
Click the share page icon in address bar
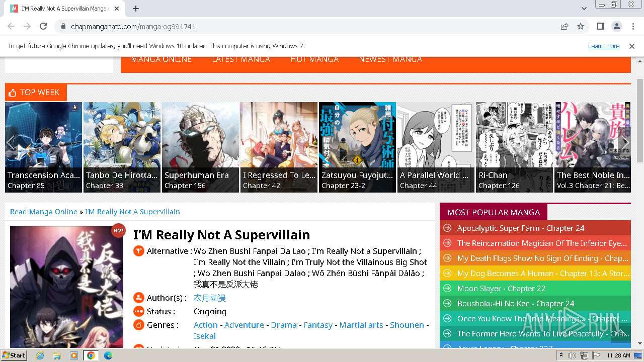(x=565, y=26)
